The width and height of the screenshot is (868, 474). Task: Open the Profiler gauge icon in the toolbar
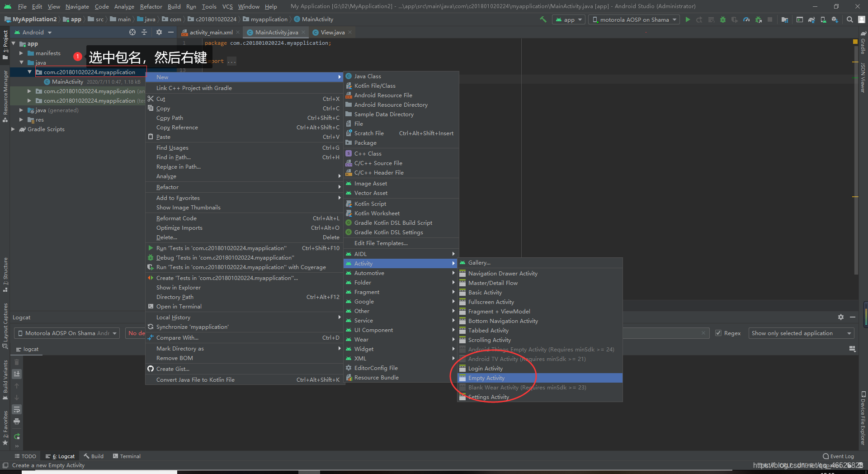(746, 19)
